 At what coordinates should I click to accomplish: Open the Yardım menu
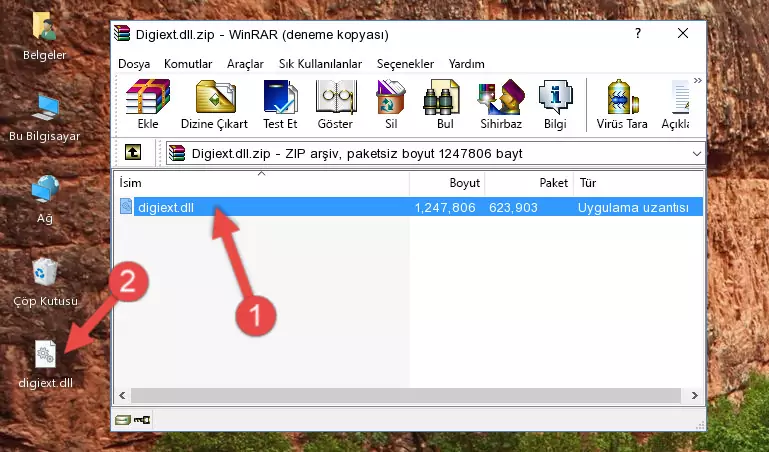click(466, 64)
